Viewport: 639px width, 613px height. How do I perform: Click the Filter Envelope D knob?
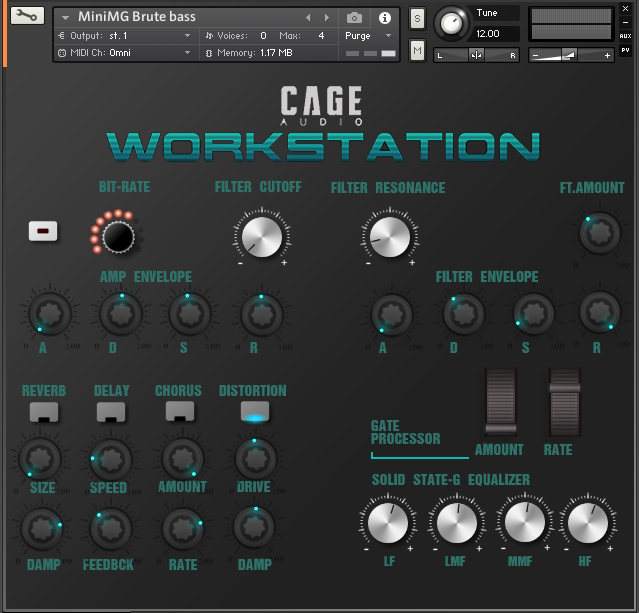pos(463,314)
